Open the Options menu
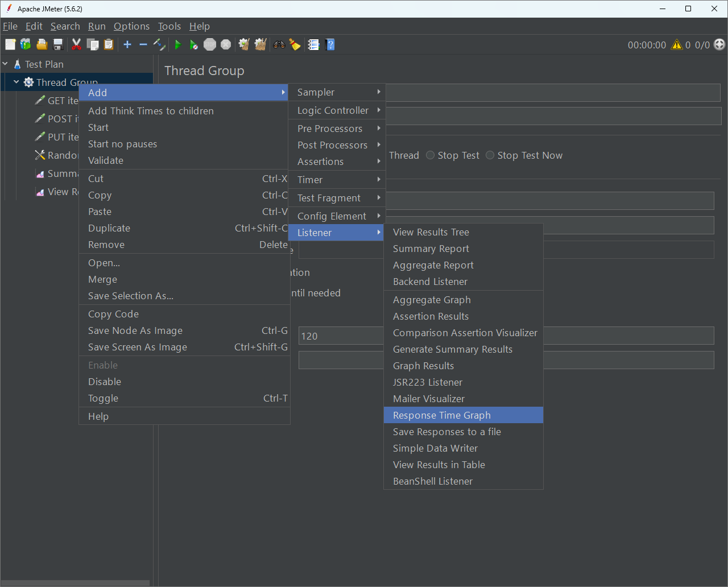The width and height of the screenshot is (728, 587). [x=131, y=26]
